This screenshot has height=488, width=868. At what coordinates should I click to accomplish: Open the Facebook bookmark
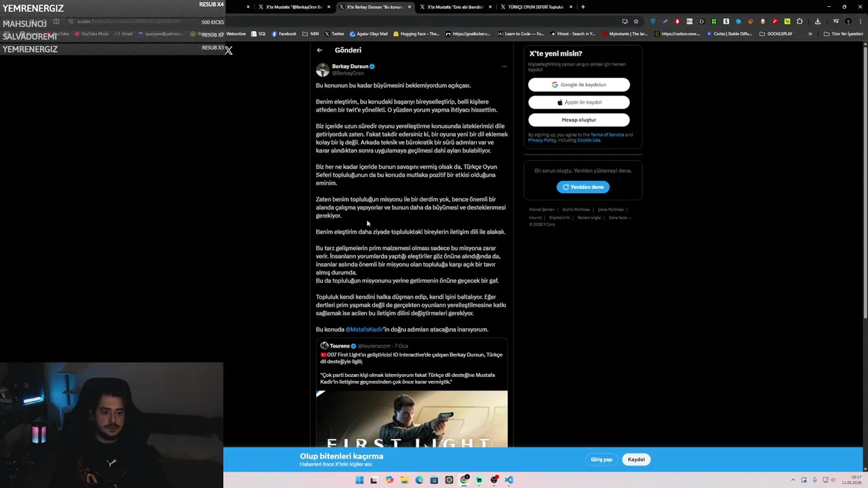click(284, 34)
